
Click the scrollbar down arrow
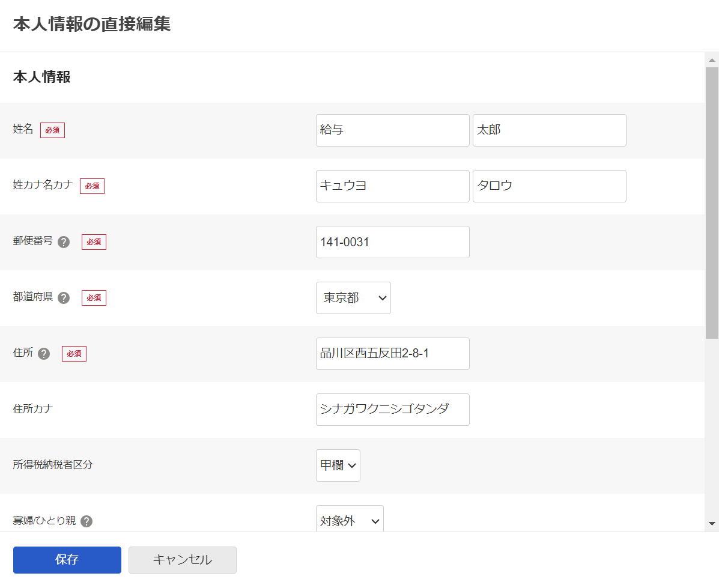pos(712,524)
